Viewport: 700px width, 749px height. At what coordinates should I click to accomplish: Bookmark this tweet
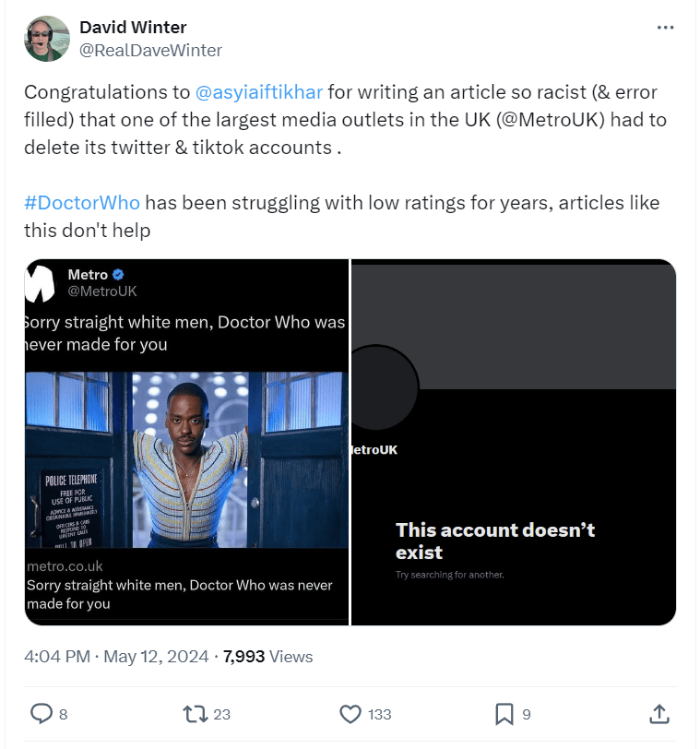[504, 713]
